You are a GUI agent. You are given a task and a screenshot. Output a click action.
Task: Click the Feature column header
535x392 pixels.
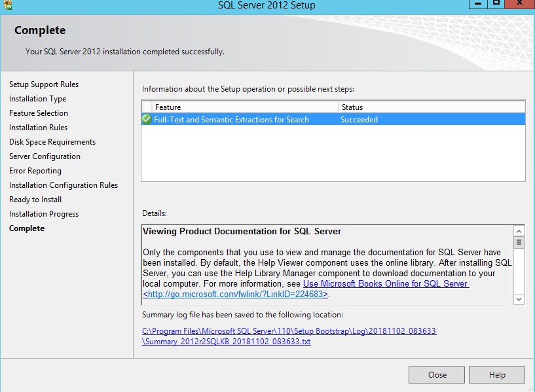pyautogui.click(x=246, y=107)
